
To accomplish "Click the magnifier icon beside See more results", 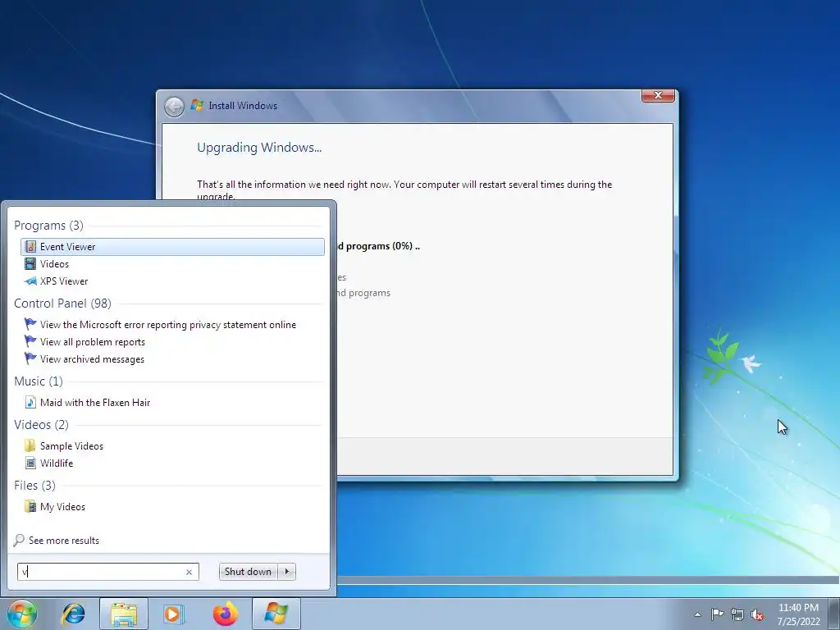I will [19, 540].
